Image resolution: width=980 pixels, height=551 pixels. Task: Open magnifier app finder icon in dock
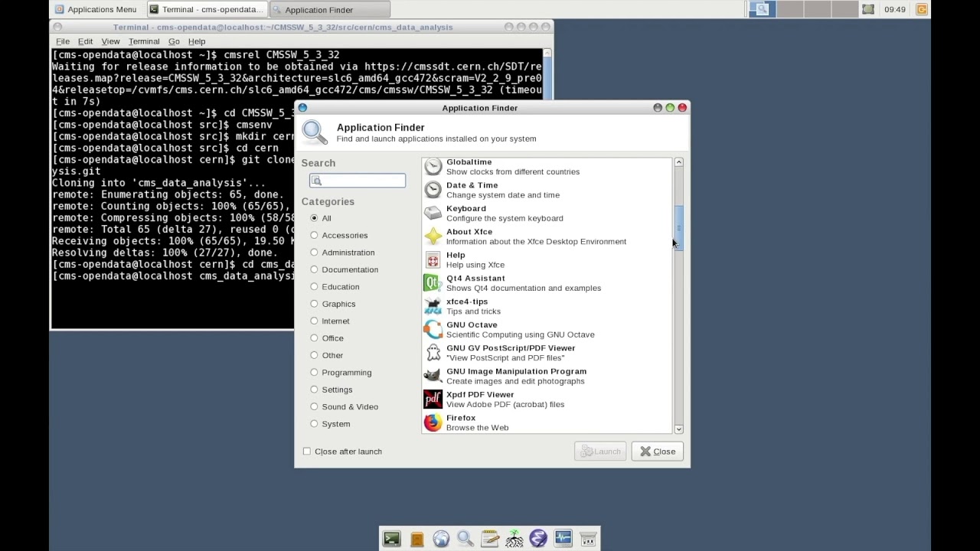[x=465, y=539]
